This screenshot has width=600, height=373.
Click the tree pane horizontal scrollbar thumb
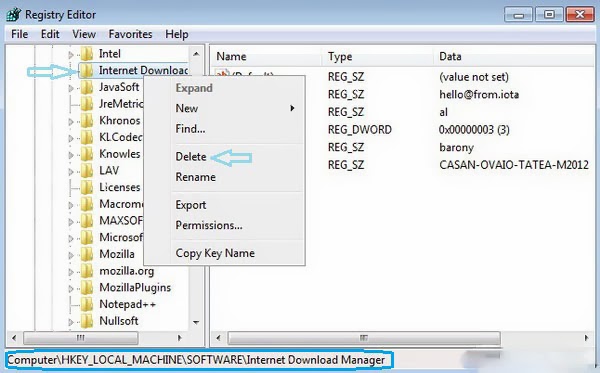click(x=80, y=338)
